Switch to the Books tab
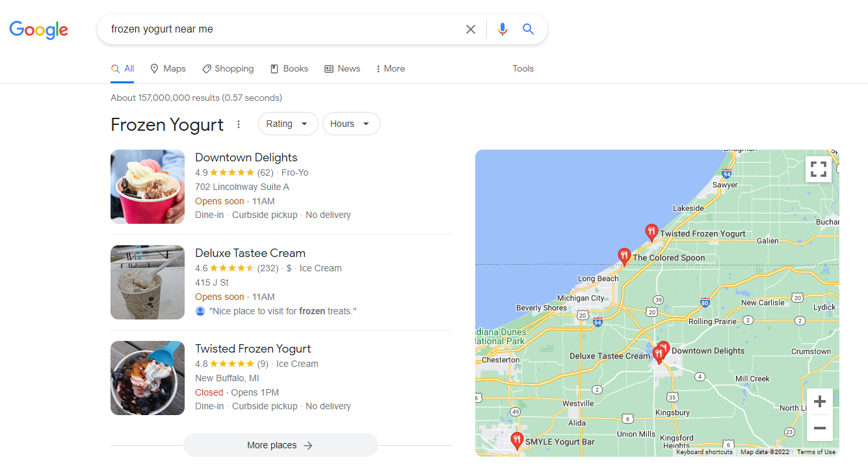The height and width of the screenshot is (473, 868). tap(289, 68)
